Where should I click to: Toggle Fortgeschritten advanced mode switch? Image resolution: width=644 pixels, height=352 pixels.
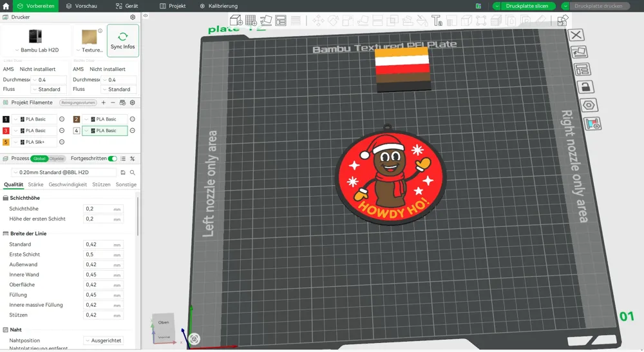click(x=113, y=159)
